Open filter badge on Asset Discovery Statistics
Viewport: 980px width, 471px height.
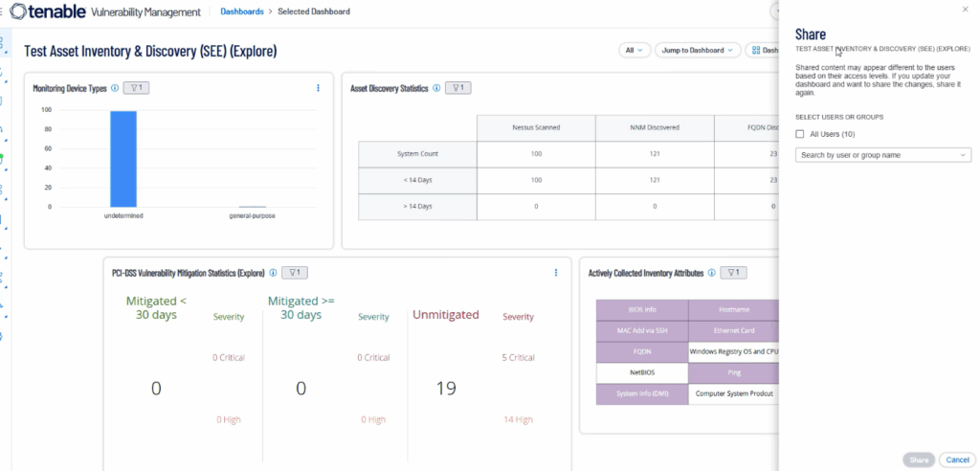[458, 88]
